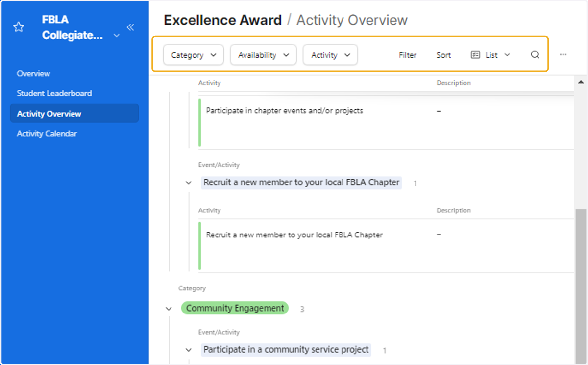This screenshot has height=365, width=588.
Task: Go to Overview in the sidebar
Action: tap(33, 74)
